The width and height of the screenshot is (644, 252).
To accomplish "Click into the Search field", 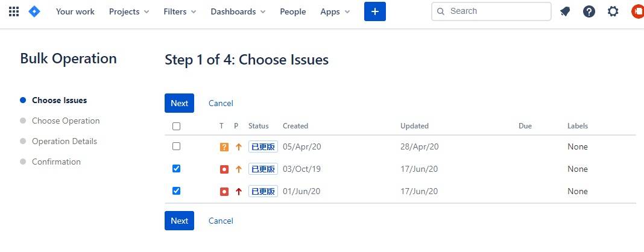I will (x=491, y=11).
